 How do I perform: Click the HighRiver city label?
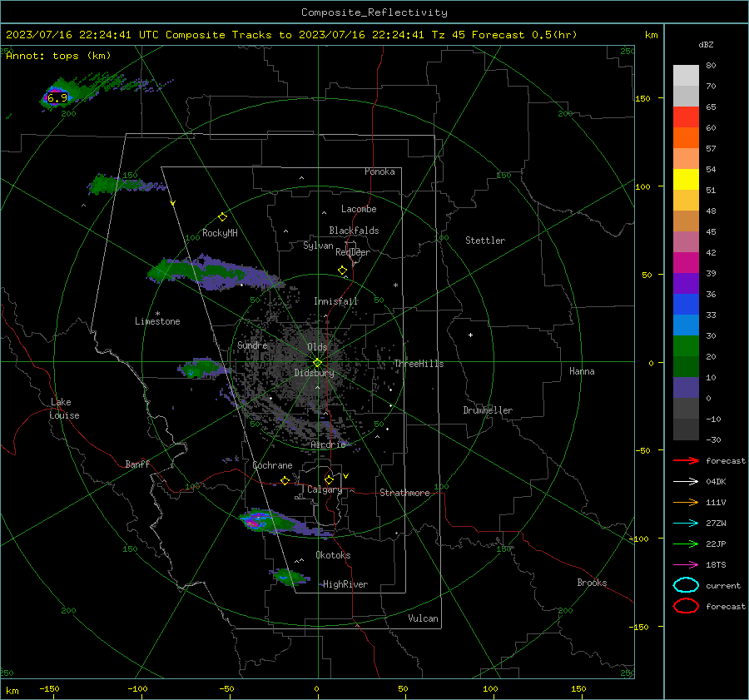(345, 584)
